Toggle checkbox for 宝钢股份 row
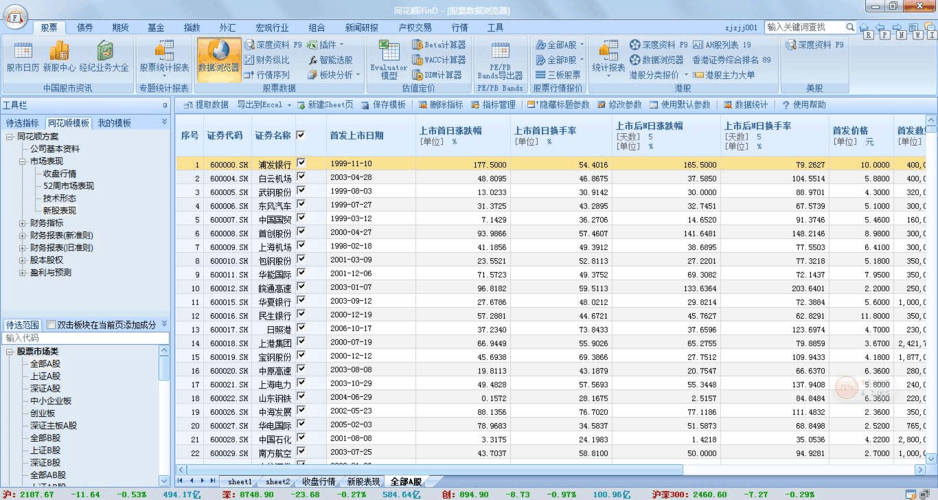The image size is (938, 500). 301,355
